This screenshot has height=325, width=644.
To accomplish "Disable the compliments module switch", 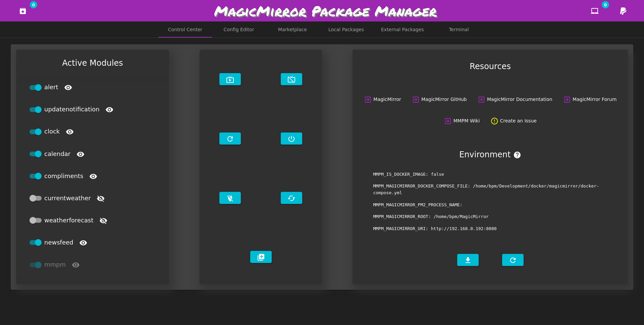I will pyautogui.click(x=36, y=176).
